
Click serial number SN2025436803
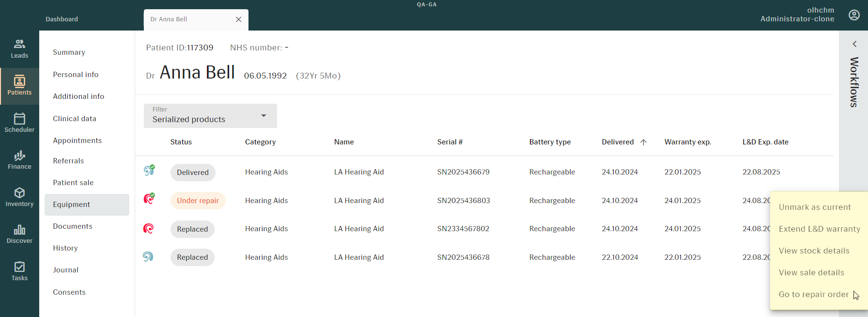(x=464, y=201)
